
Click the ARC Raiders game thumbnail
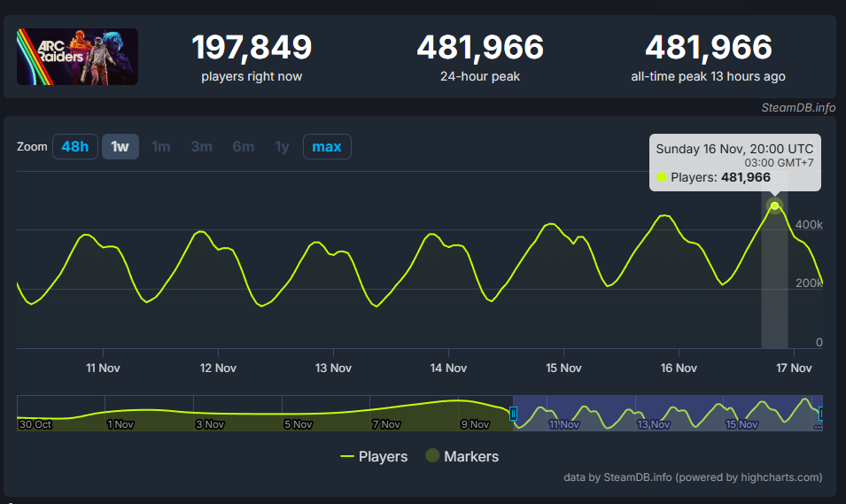[77, 57]
